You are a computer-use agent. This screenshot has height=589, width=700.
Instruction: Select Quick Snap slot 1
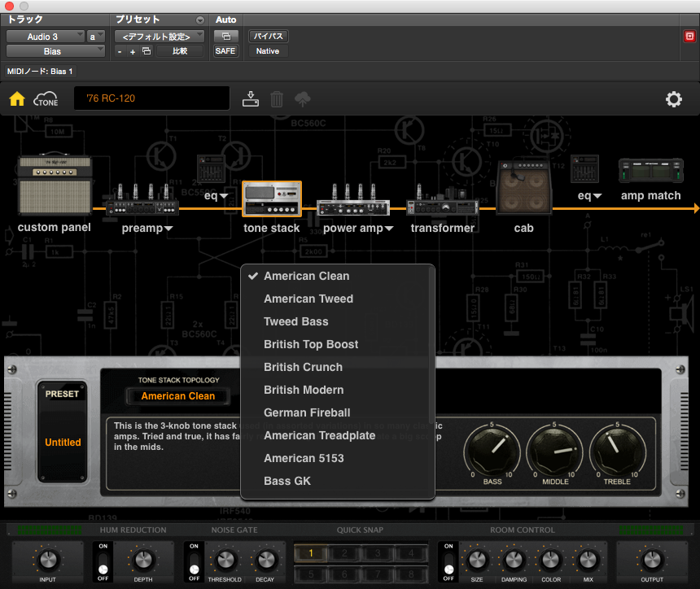(311, 553)
